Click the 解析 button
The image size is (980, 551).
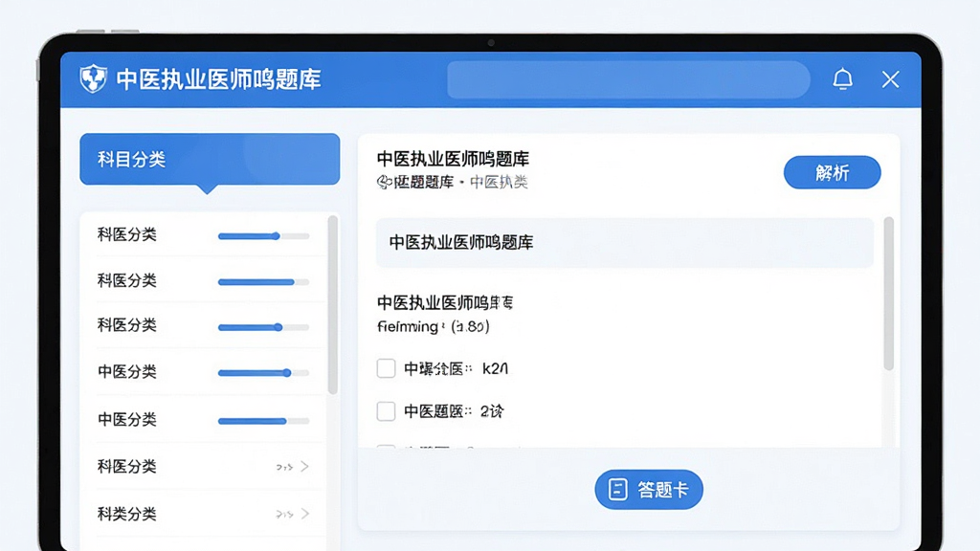point(832,172)
